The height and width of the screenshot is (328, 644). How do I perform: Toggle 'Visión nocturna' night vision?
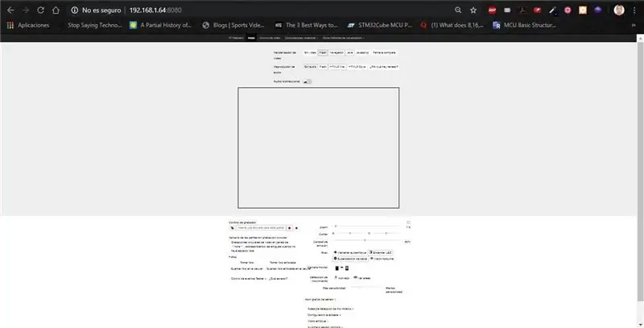(x=382, y=259)
